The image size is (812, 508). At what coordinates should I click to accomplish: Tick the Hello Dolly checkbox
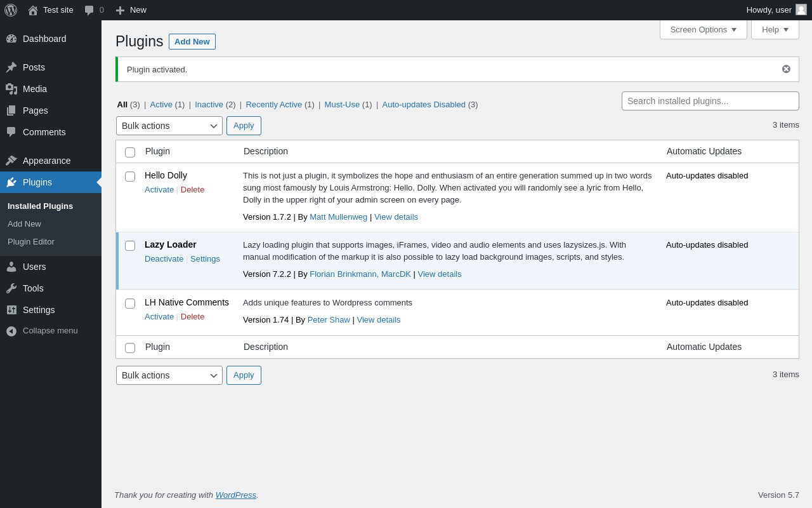click(130, 177)
